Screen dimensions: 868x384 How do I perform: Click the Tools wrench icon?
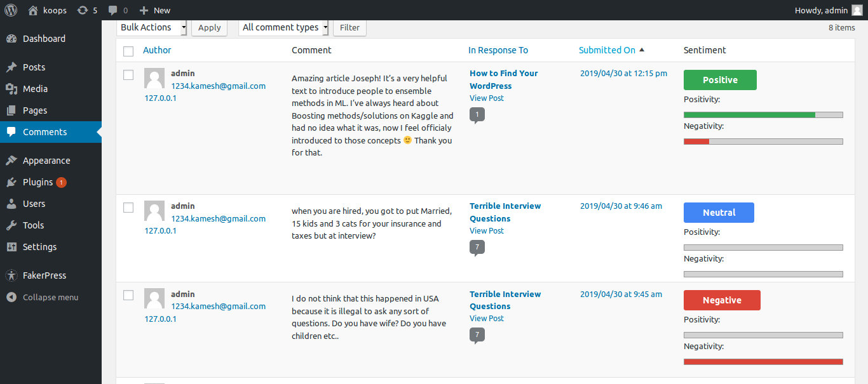click(x=11, y=225)
